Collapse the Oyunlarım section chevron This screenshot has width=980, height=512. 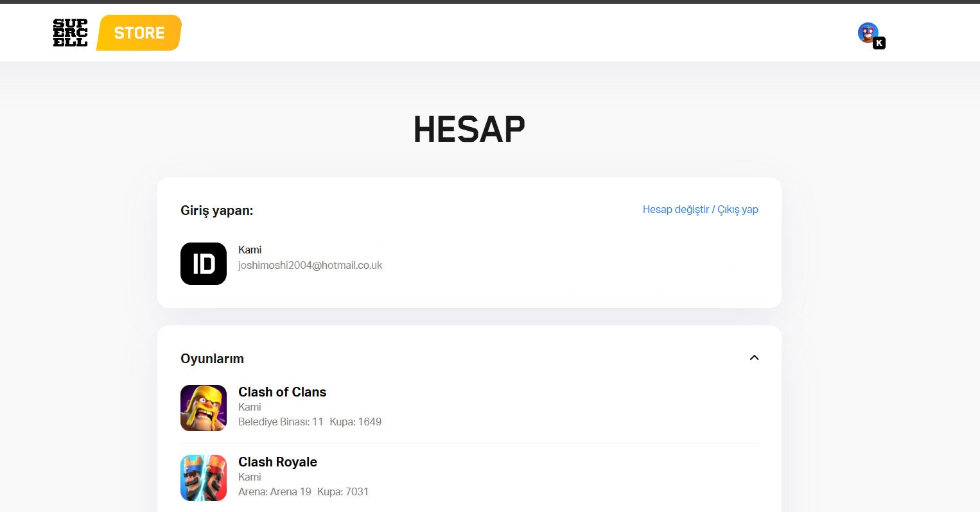pos(754,358)
